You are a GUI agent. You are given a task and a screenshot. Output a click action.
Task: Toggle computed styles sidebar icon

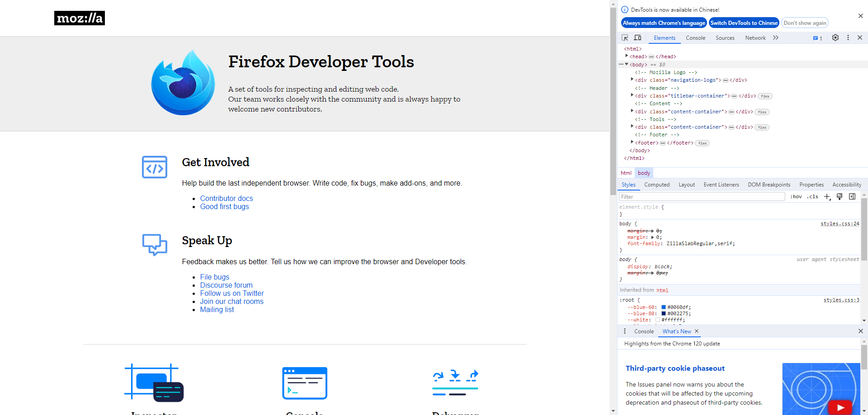(852, 197)
